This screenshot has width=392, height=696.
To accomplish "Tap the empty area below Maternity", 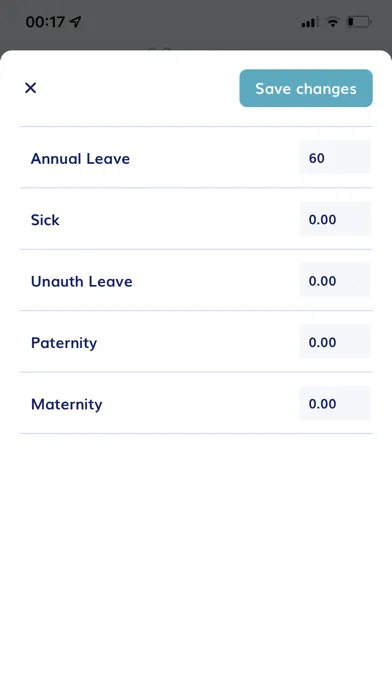I will [x=196, y=564].
